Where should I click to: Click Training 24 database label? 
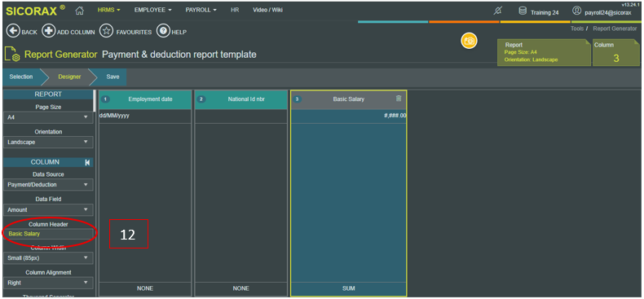point(545,12)
